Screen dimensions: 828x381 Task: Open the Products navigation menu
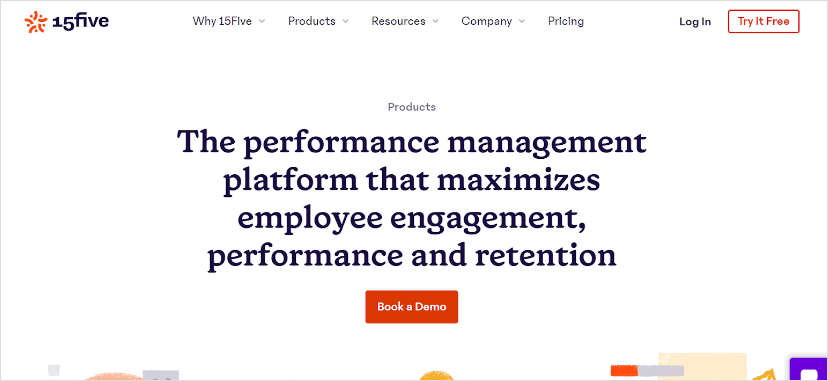coord(312,21)
